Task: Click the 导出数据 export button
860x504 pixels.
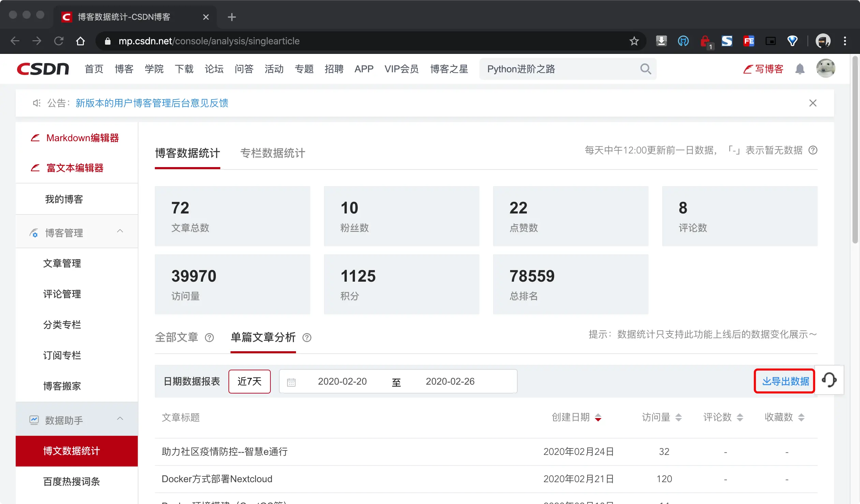Action: 785,382
